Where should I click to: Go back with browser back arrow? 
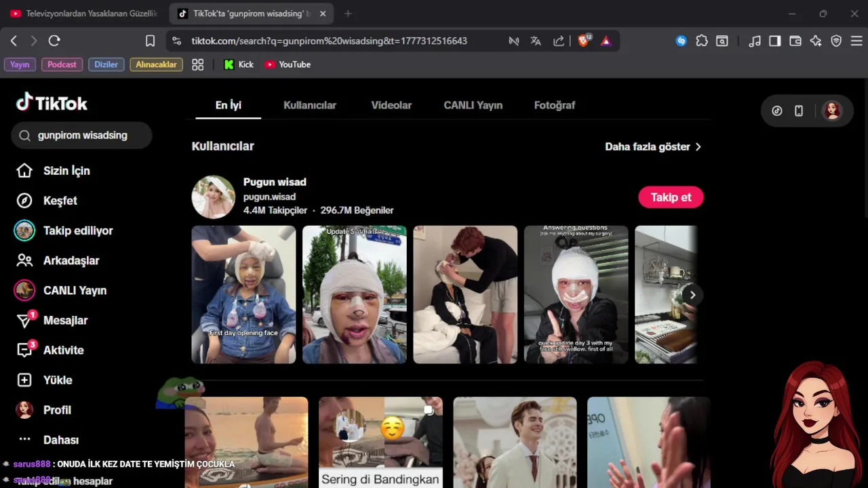tap(14, 41)
